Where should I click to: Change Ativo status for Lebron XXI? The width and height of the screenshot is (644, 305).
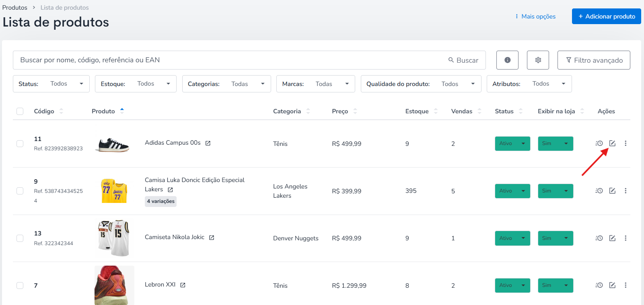[x=512, y=285]
